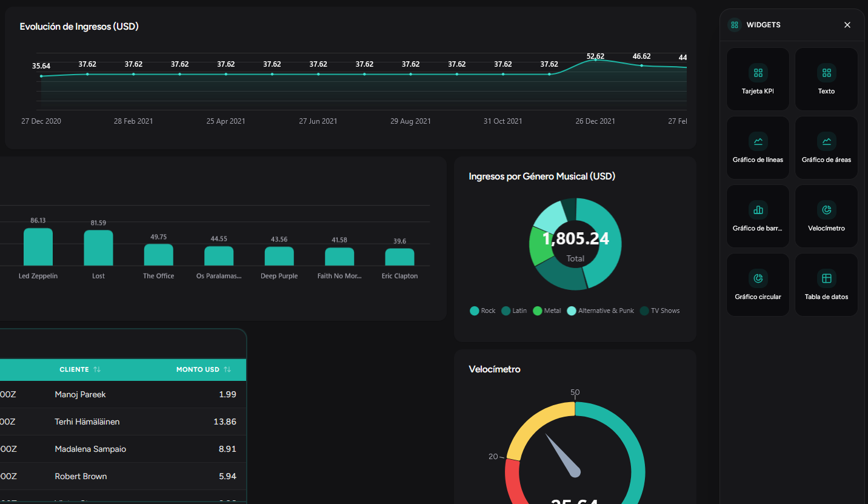Toggle Metal legend entry
This screenshot has height=504, width=868.
tap(547, 311)
